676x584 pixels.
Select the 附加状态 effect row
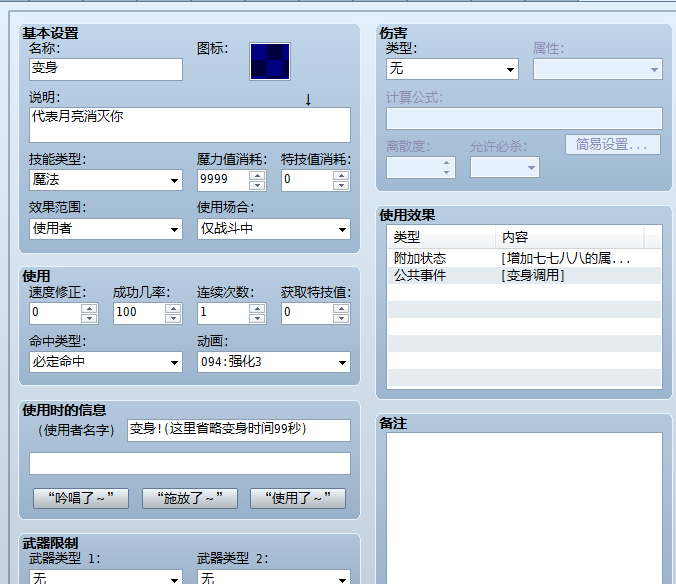[x=524, y=258]
